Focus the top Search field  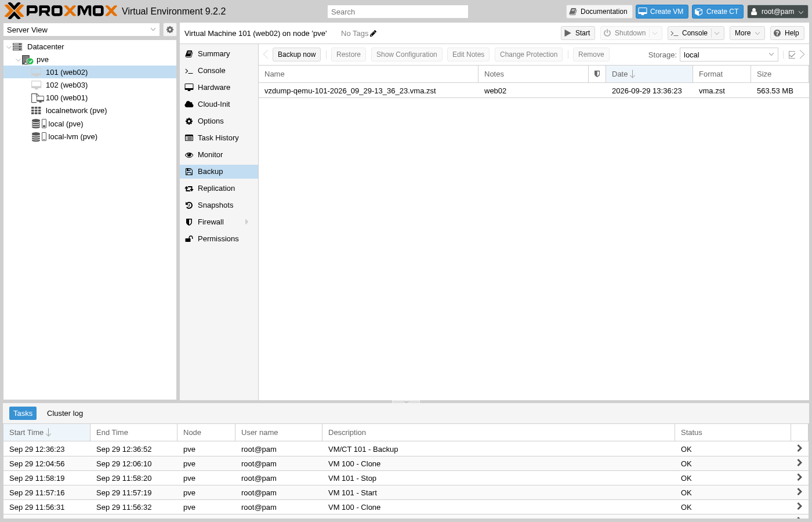[x=398, y=12]
